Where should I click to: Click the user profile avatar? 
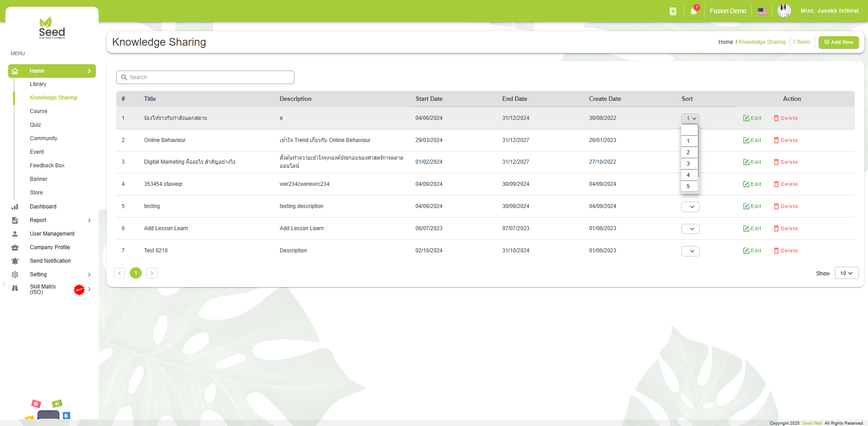click(784, 11)
